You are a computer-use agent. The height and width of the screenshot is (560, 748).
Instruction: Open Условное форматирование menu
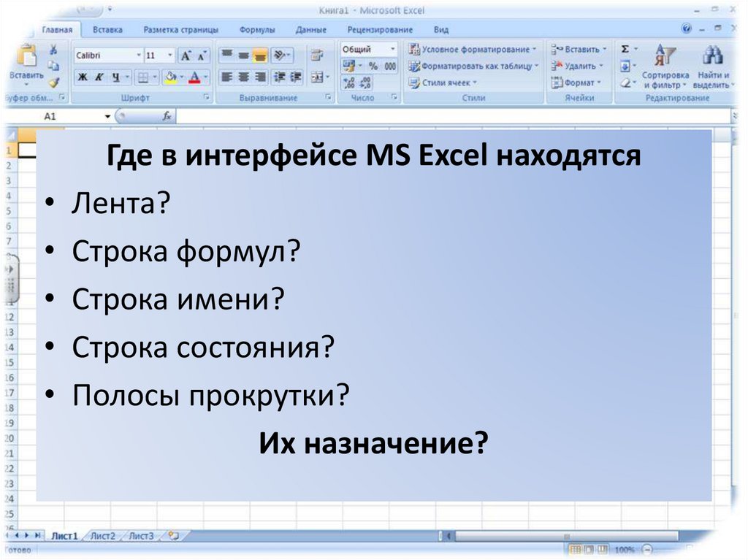coord(473,49)
